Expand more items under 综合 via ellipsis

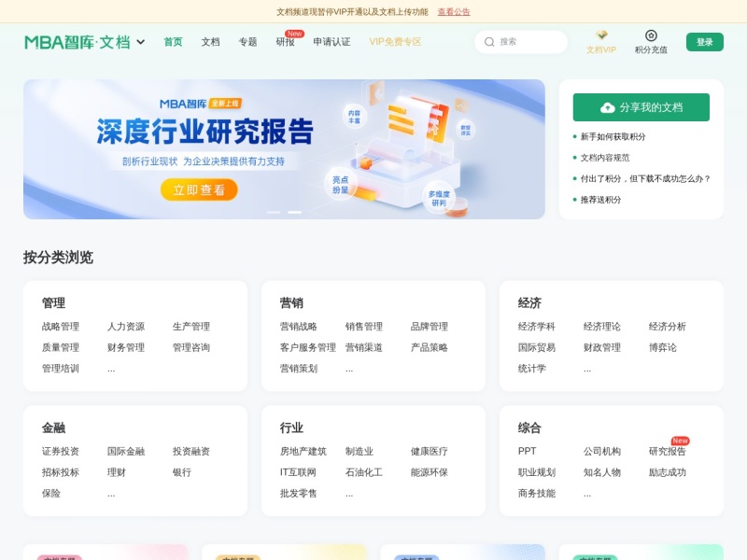[587, 494]
